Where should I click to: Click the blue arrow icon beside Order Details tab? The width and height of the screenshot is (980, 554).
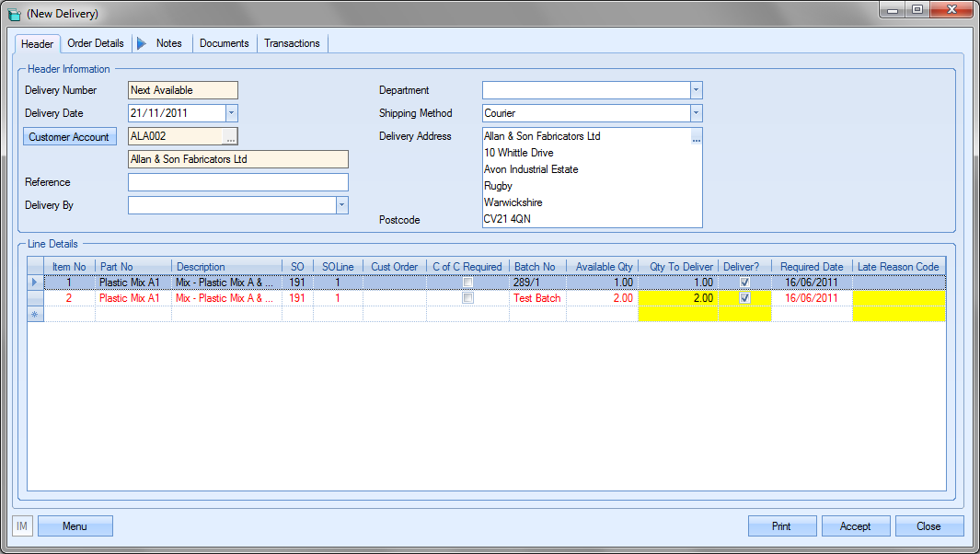[x=141, y=43]
